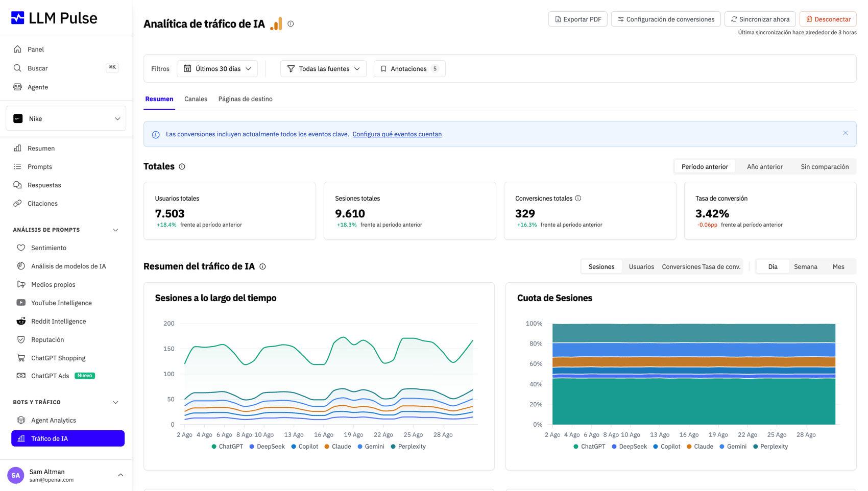The image size is (868, 491).
Task: Click the Usuarios totales card
Action: pyautogui.click(x=230, y=211)
